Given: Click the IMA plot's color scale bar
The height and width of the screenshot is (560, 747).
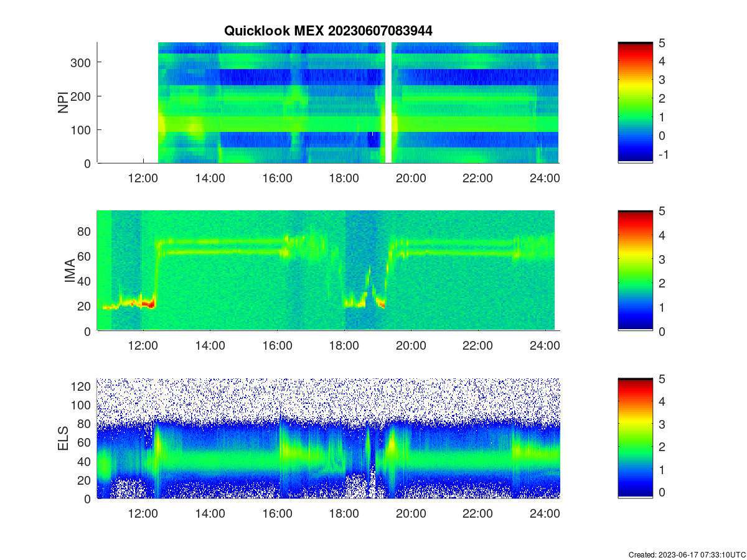Looking at the screenshot, I should (635, 271).
